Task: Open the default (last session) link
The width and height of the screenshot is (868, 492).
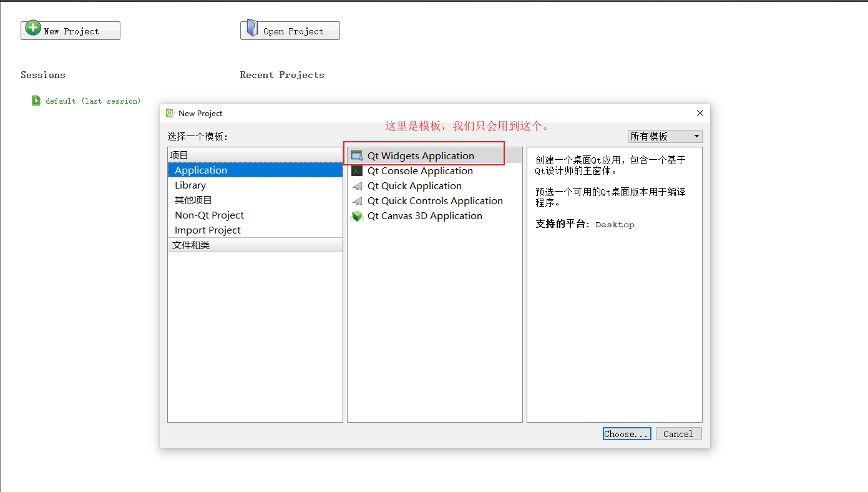Action: coord(93,101)
